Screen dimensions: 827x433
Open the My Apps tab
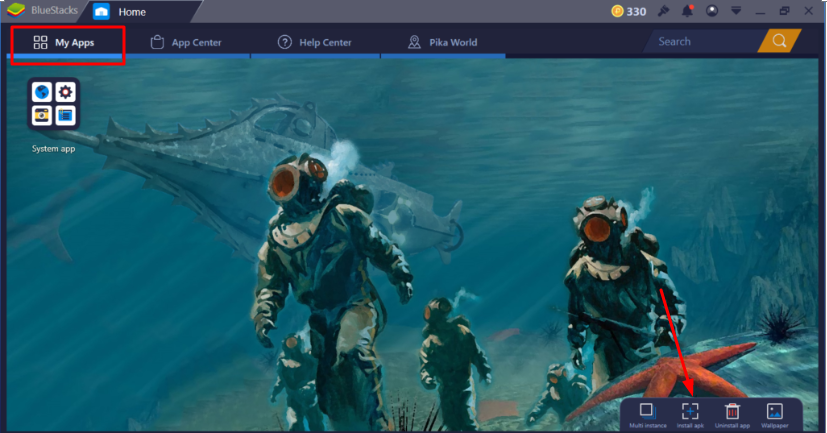(64, 42)
